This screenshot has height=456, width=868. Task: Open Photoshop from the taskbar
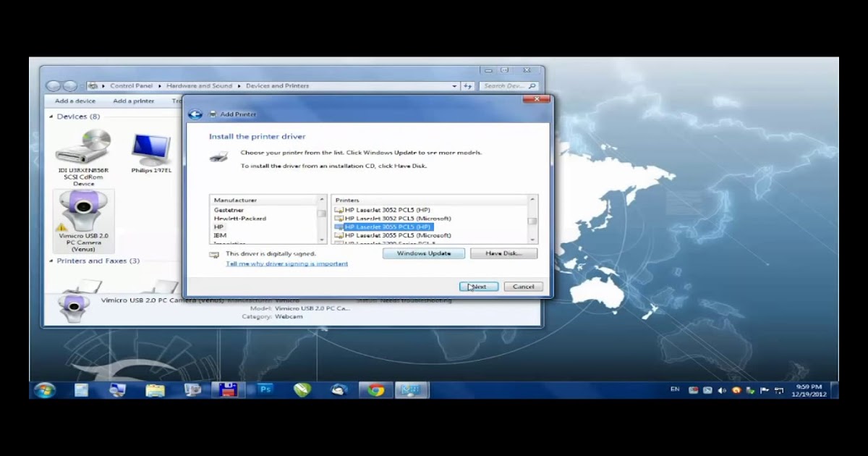265,390
